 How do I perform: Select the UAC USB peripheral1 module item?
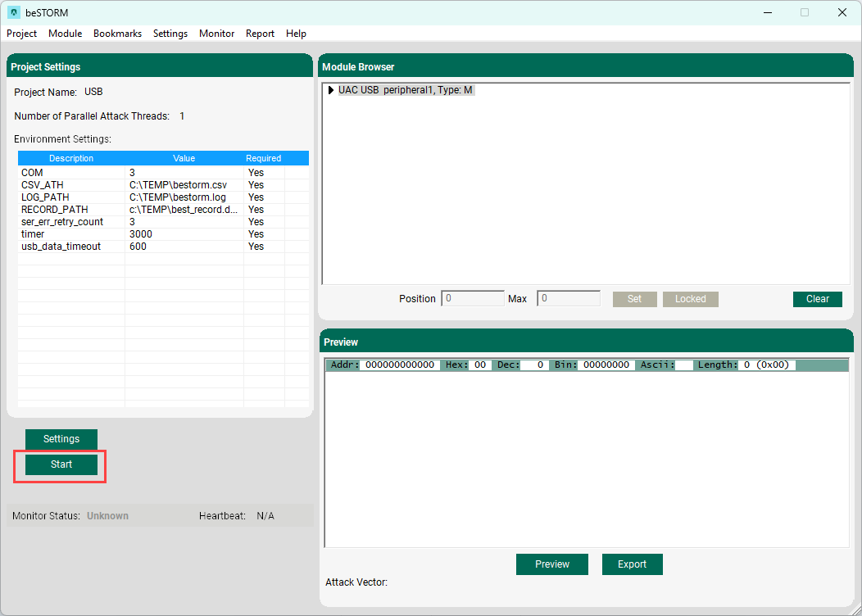tap(406, 90)
